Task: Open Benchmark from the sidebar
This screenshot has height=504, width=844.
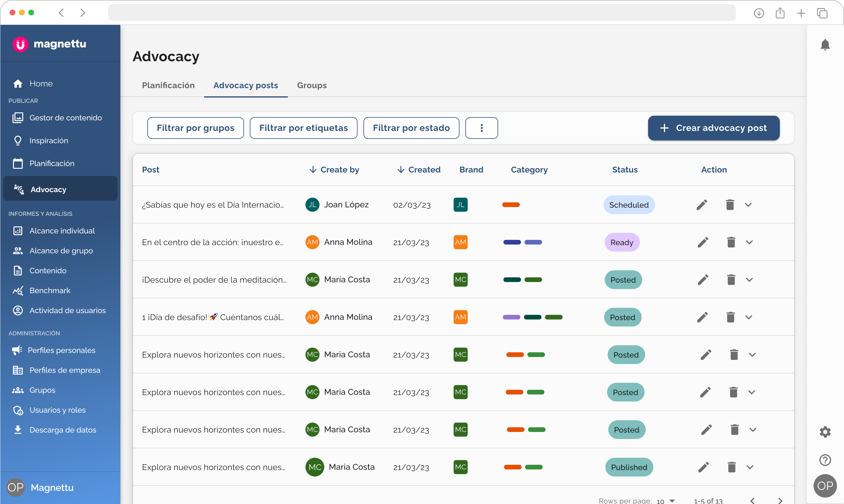Action: [x=50, y=290]
